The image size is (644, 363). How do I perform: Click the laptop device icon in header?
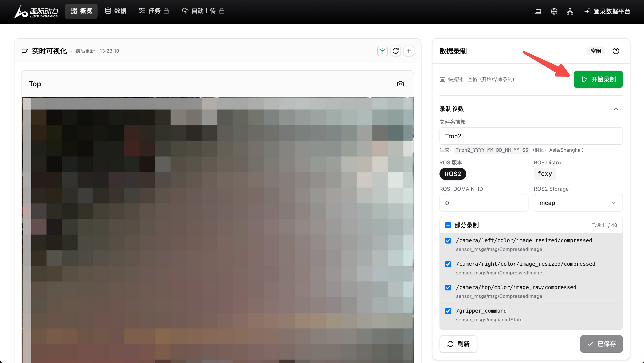[x=538, y=11]
